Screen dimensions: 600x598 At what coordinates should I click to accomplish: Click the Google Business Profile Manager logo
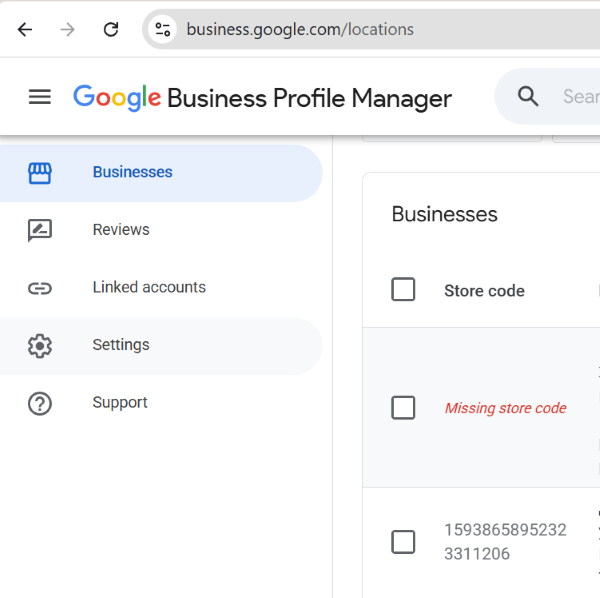click(262, 98)
